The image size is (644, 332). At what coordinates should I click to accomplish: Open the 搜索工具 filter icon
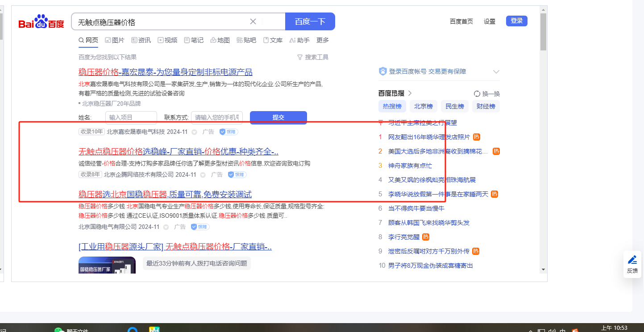(300, 57)
